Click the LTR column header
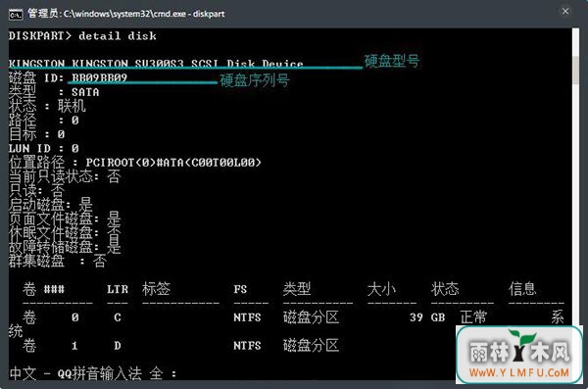Viewport: 588px width, 389px height. click(118, 289)
